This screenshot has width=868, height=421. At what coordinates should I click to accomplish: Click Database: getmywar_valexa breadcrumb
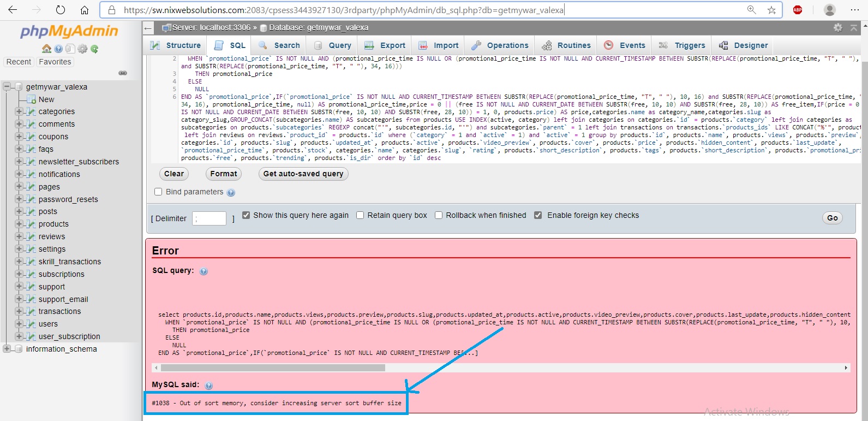click(x=319, y=27)
